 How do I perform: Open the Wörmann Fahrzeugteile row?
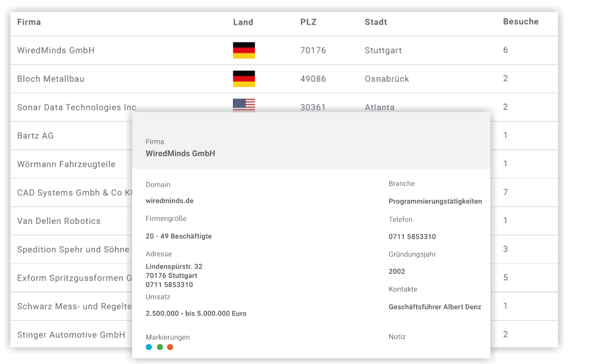coord(66,164)
